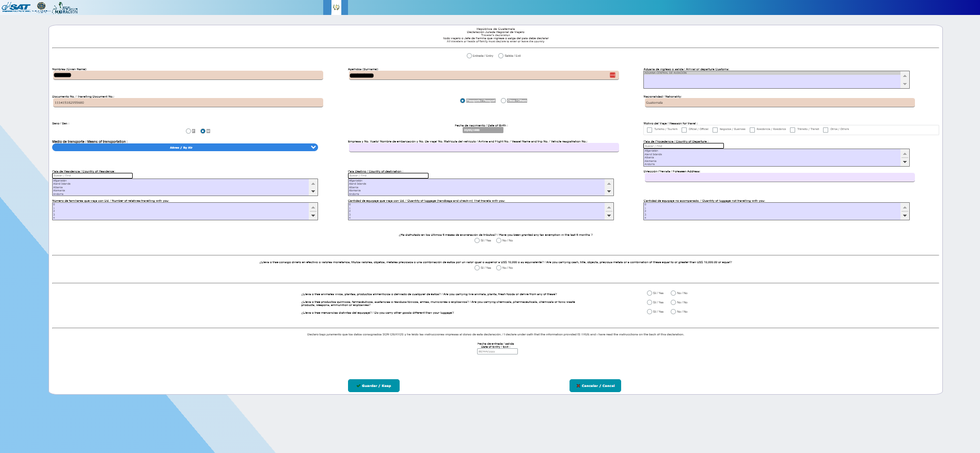The image size is (980, 453).
Task: Select the Entrada / Entry radio button
Action: click(469, 56)
